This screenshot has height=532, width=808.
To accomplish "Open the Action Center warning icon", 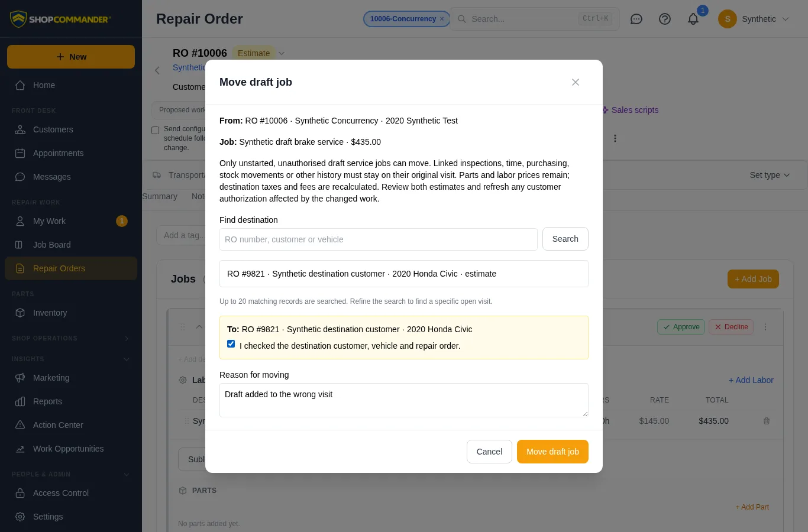I will (x=20, y=425).
